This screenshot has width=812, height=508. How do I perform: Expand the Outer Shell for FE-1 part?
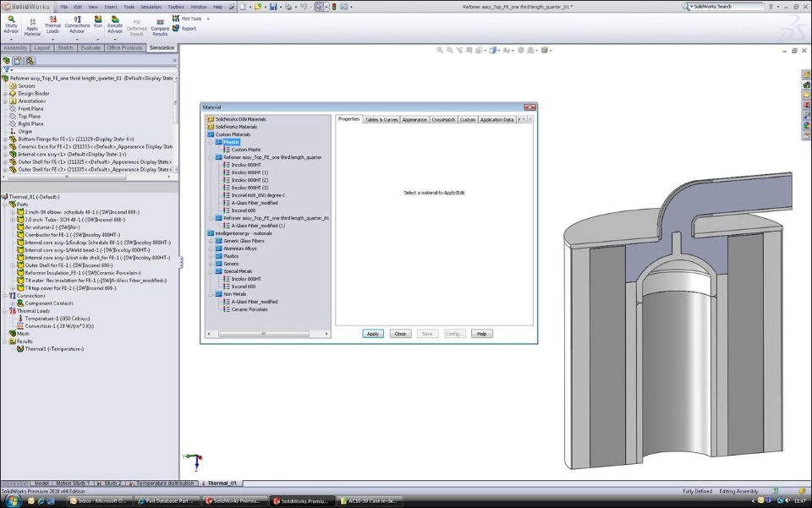(x=13, y=265)
